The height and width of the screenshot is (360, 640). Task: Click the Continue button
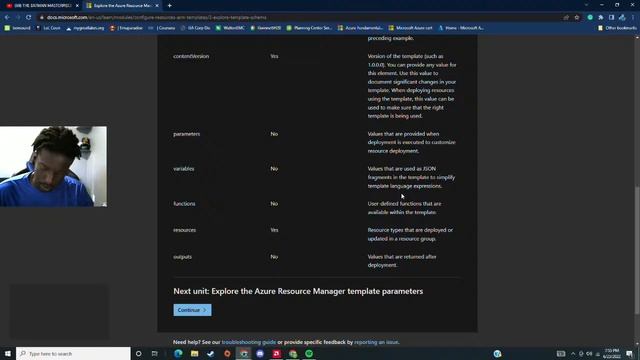point(192,310)
